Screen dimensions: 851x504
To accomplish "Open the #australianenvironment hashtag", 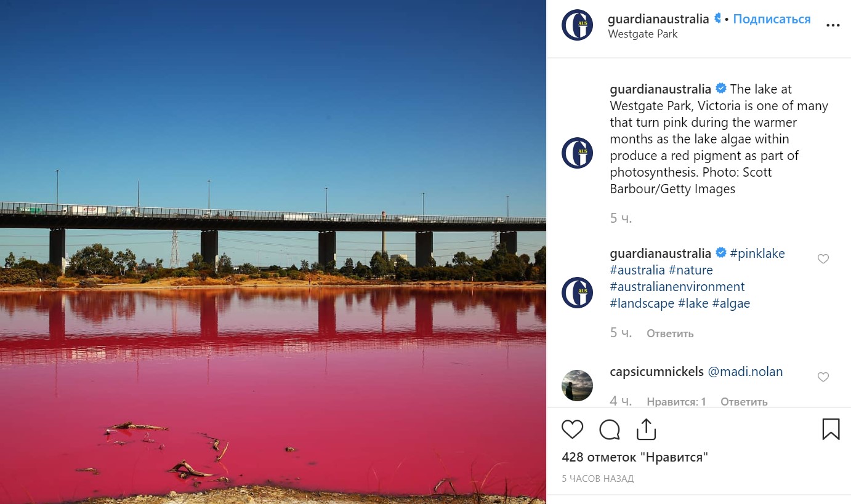I will pyautogui.click(x=677, y=286).
